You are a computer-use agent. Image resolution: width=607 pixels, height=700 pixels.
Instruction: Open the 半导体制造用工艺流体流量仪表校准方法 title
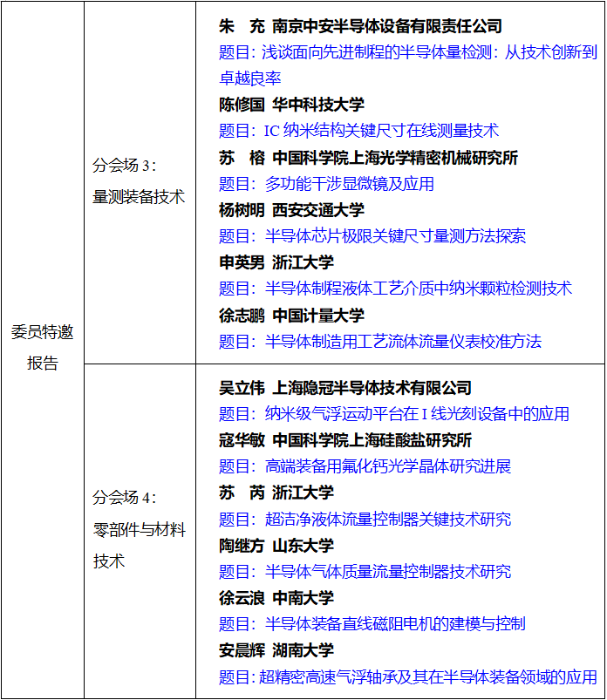pyautogui.click(x=380, y=341)
